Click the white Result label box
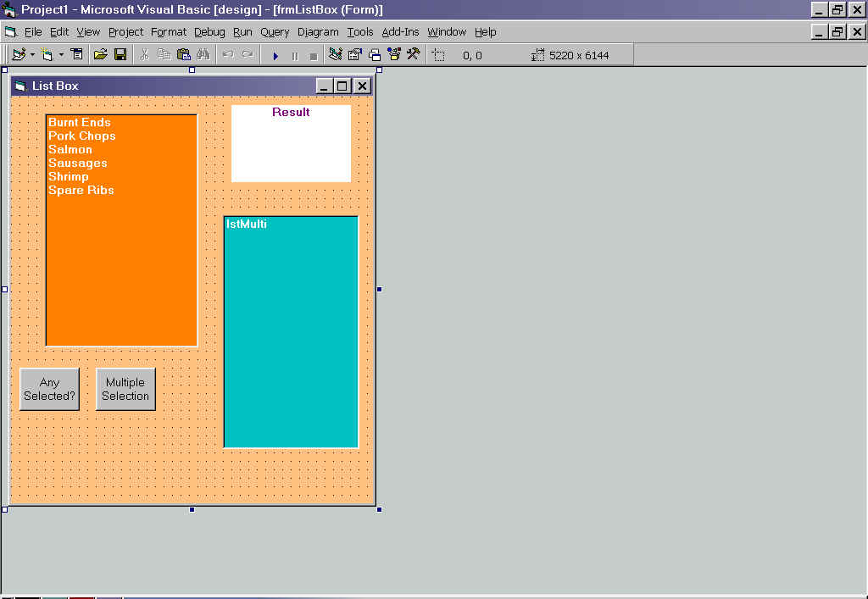 pyautogui.click(x=291, y=144)
